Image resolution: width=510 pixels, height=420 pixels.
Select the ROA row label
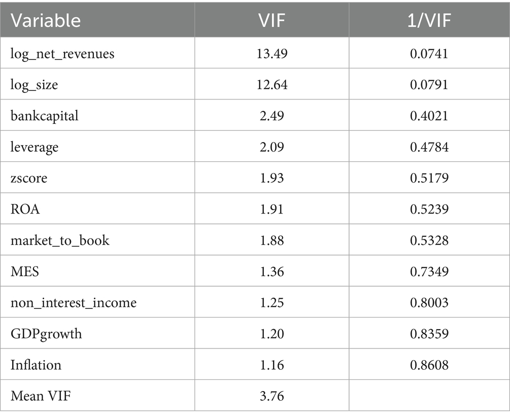[x=25, y=209]
